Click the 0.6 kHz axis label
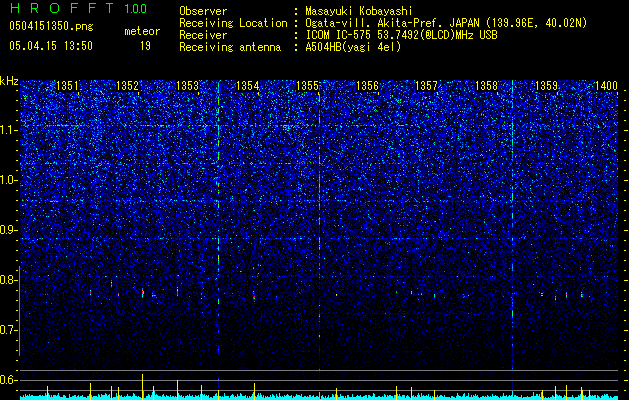The image size is (629, 400). tap(9, 380)
